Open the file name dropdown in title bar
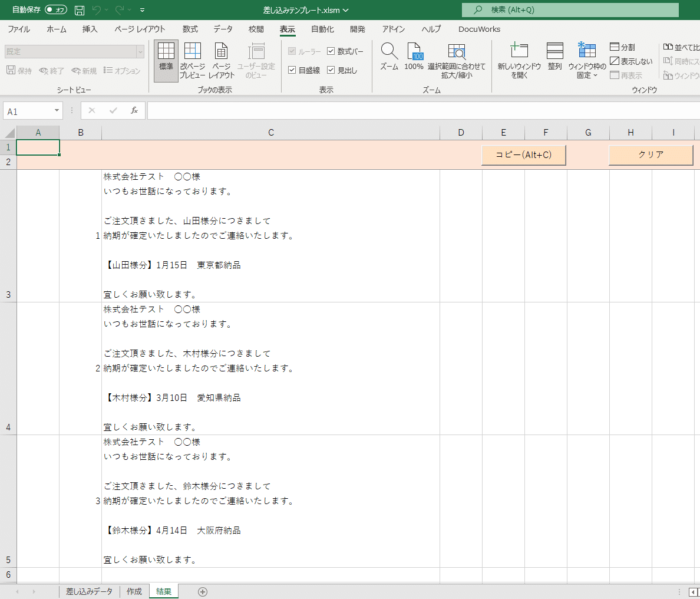Screen dimensions: 700x599 [345, 10]
